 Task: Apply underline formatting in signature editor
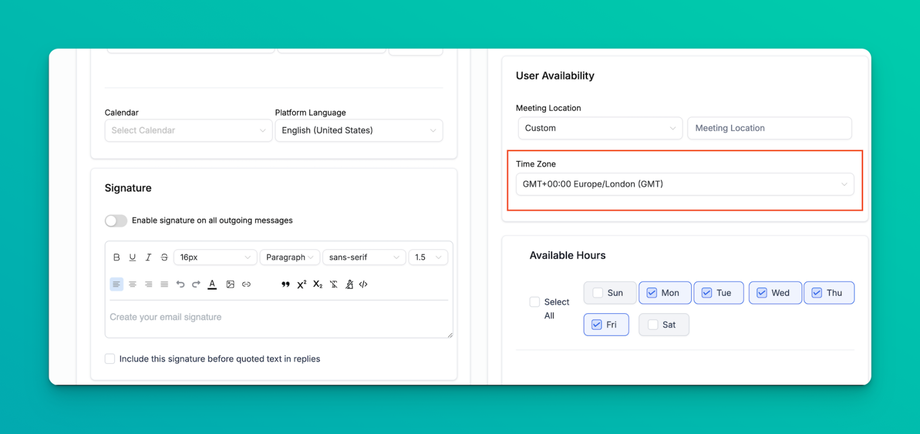click(133, 257)
